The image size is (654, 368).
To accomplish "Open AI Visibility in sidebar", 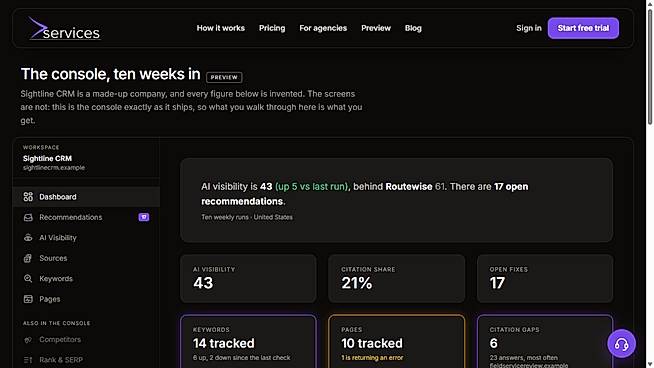I will pos(86,237).
